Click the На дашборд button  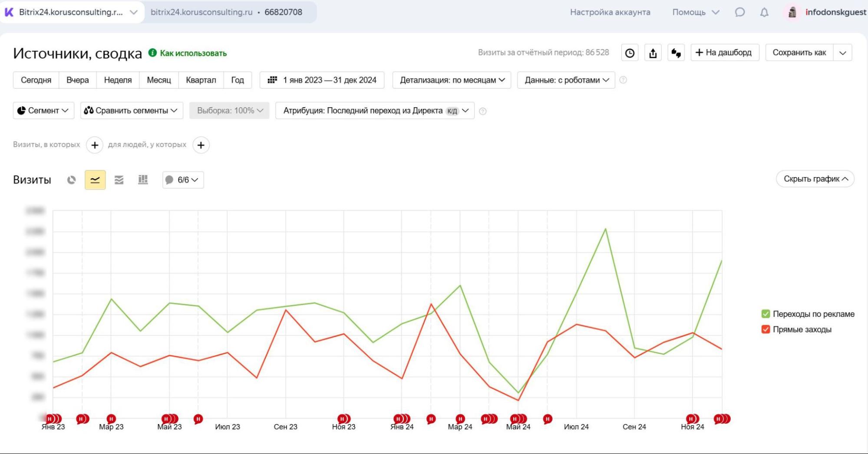725,53
